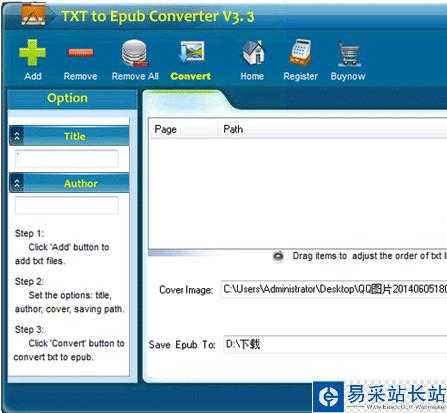Image resolution: width=447 pixels, height=413 pixels.
Task: Collapse the Author section chevron
Action: click(17, 183)
